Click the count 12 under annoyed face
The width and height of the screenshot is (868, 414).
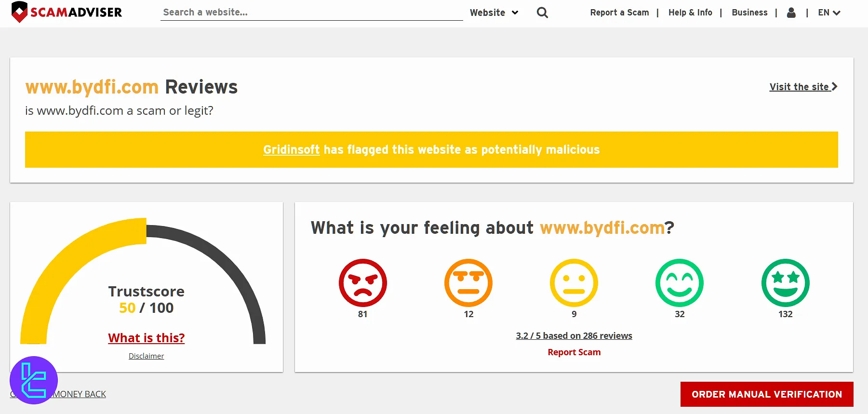point(468,314)
